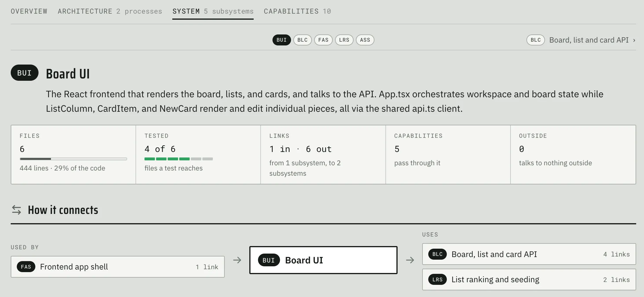Open the Overview tab
Image resolution: width=644 pixels, height=297 pixels.
[29, 11]
